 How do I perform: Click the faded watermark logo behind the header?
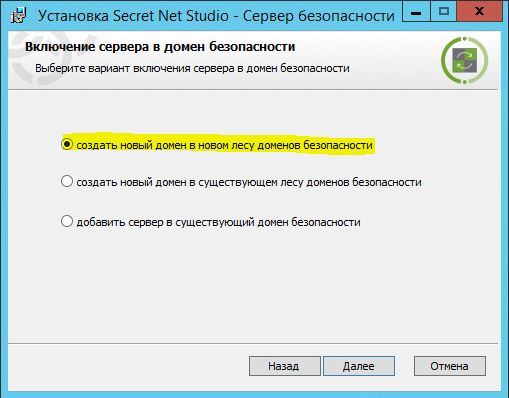(40, 58)
